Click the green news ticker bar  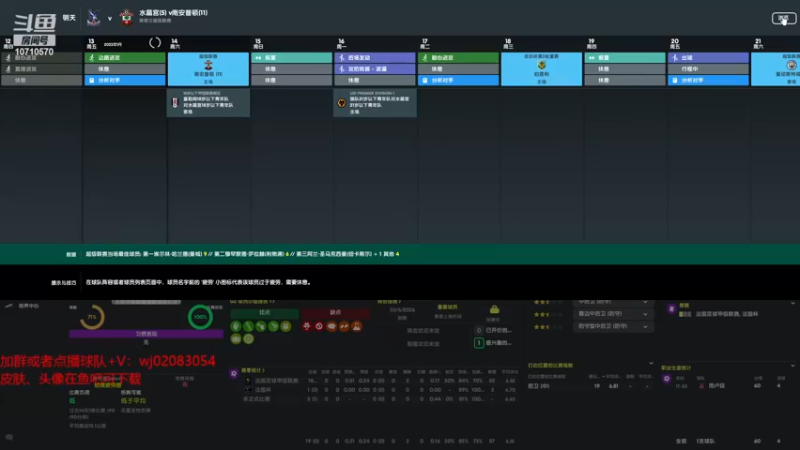(400, 254)
